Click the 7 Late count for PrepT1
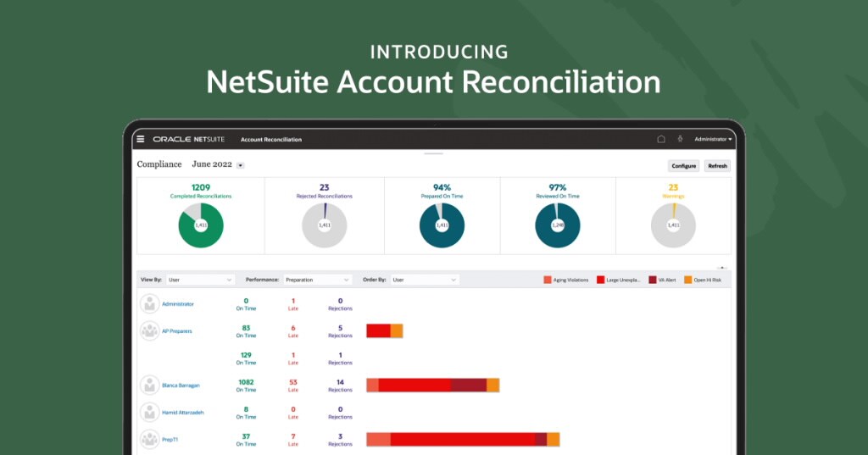868x455 pixels. 293,436
